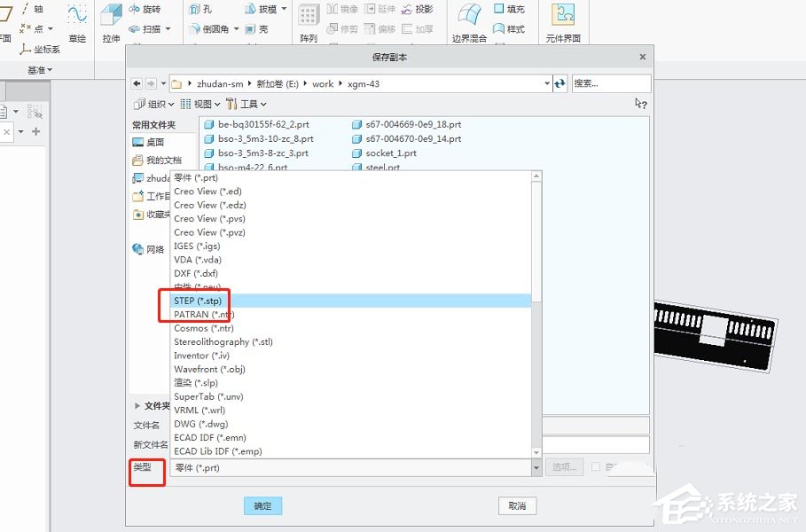Click the type list scrollbar up arrow
806x532 pixels.
tap(536, 176)
